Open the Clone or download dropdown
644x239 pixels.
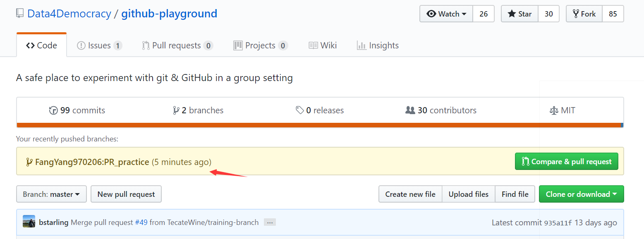(582, 194)
